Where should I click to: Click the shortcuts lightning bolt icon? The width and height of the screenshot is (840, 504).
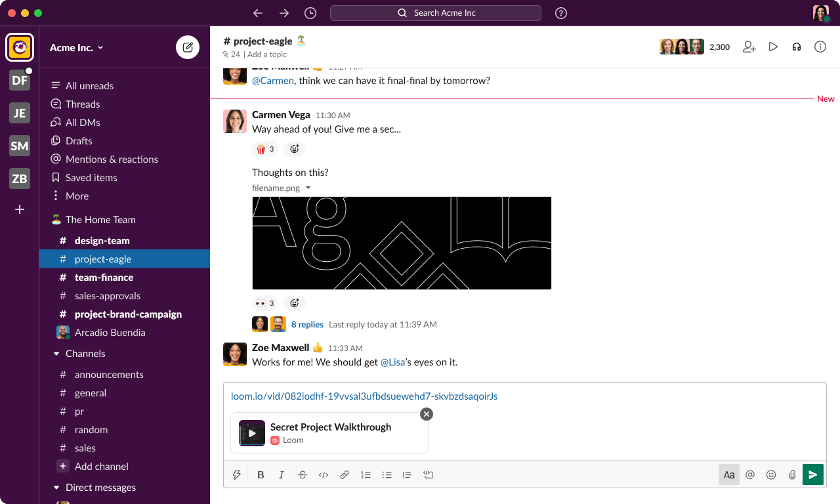pyautogui.click(x=237, y=474)
